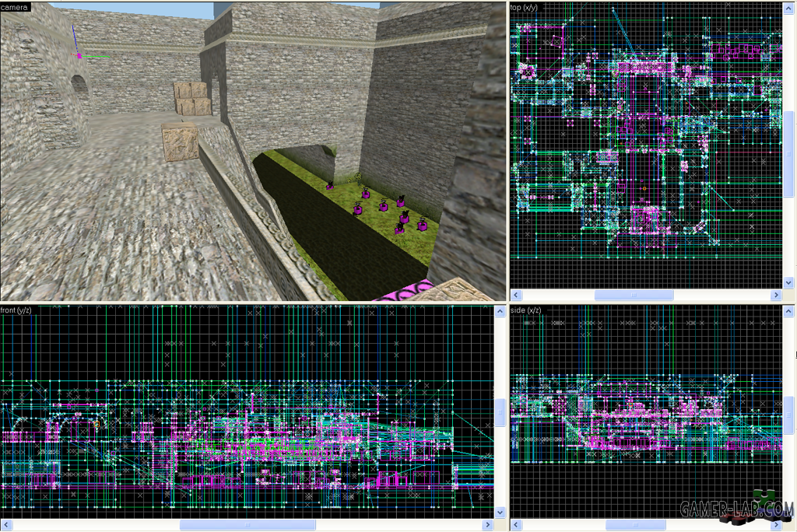
Task: Click right arrow of top view horizontal scrollbar
Action: click(776, 295)
